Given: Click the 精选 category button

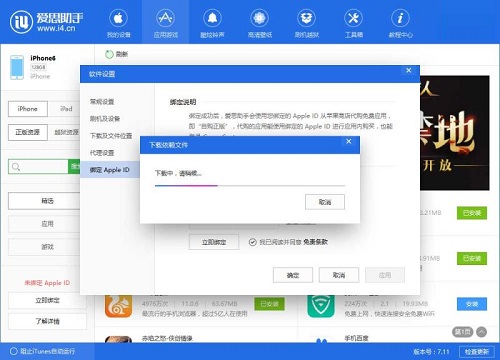Looking at the screenshot, I should [44, 201].
